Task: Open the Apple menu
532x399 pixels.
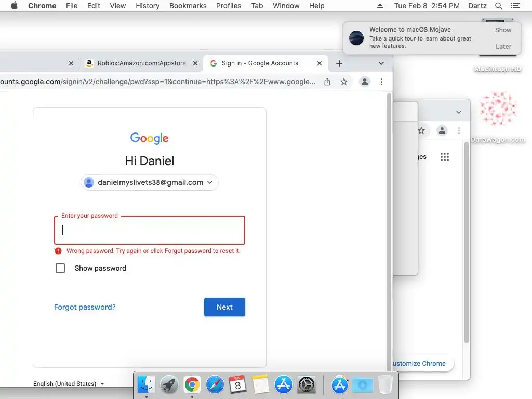Action: 14,6
